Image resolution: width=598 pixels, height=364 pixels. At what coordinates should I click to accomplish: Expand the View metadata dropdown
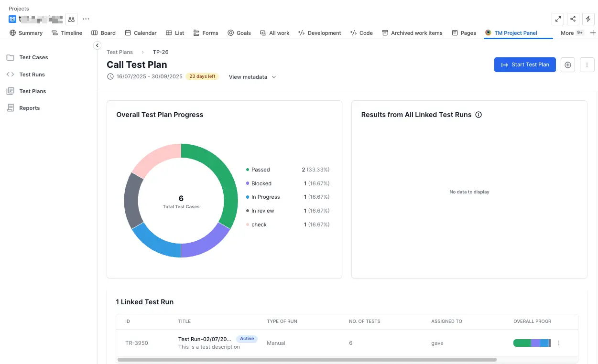point(252,77)
